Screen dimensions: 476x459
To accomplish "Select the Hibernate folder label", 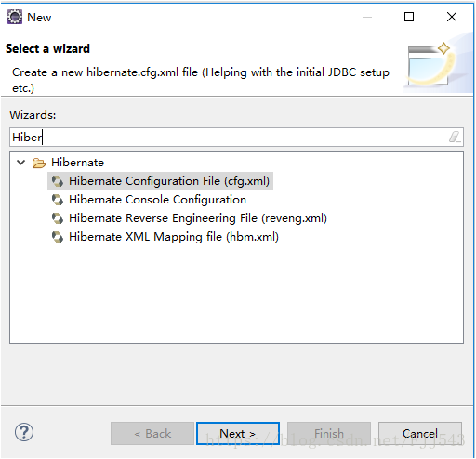I will (x=77, y=163).
